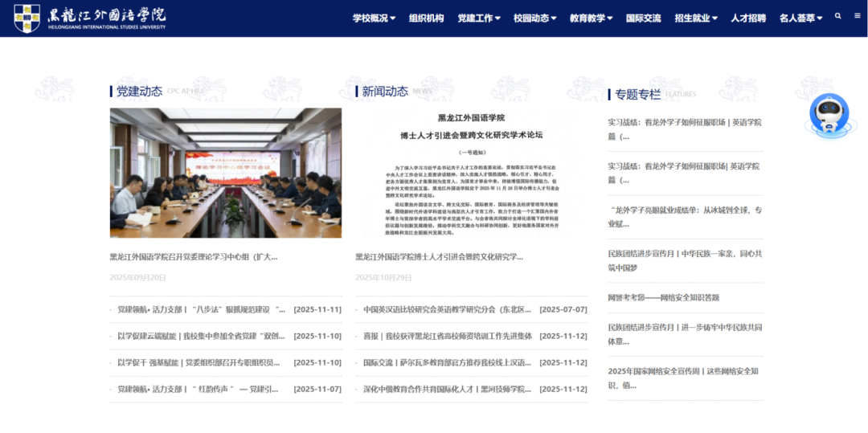
Task: Open the 党建领航 八步法 article
Action: (202, 309)
